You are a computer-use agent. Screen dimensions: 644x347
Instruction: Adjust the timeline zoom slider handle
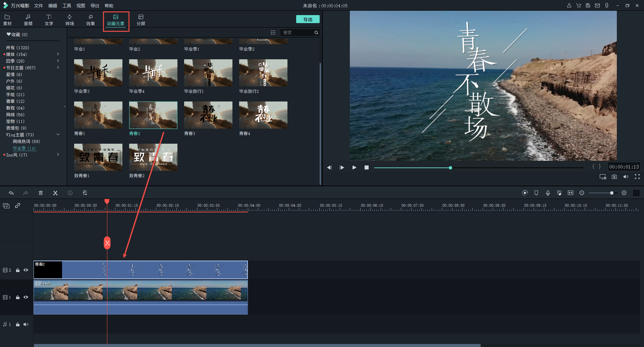[612, 193]
